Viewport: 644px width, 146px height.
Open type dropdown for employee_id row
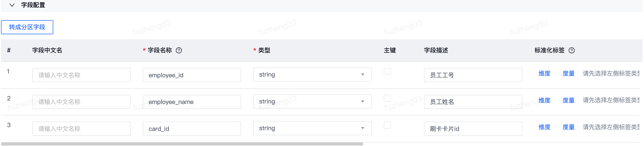[312, 75]
